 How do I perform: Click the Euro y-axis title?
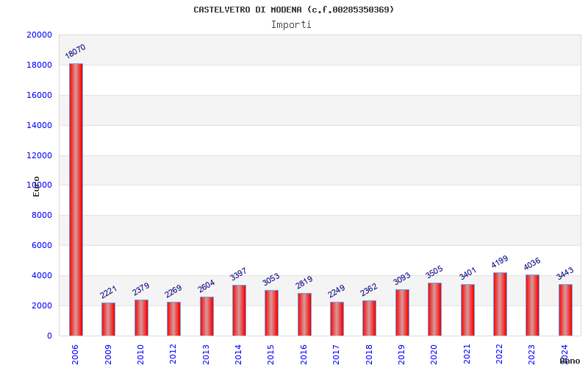click(x=36, y=187)
